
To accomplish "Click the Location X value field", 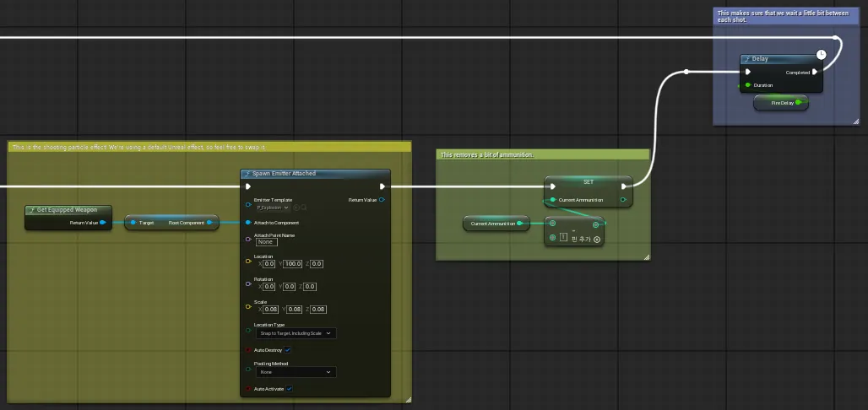I will [x=269, y=264].
